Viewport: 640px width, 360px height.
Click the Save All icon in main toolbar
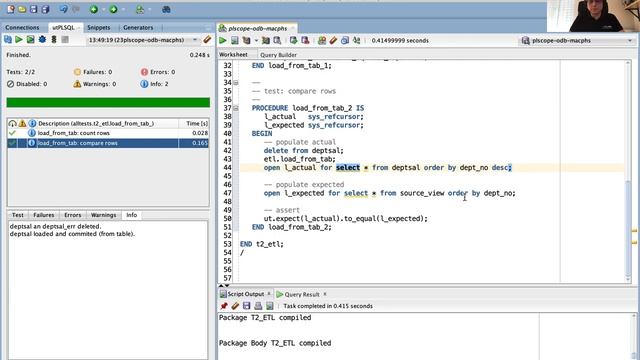[45, 9]
